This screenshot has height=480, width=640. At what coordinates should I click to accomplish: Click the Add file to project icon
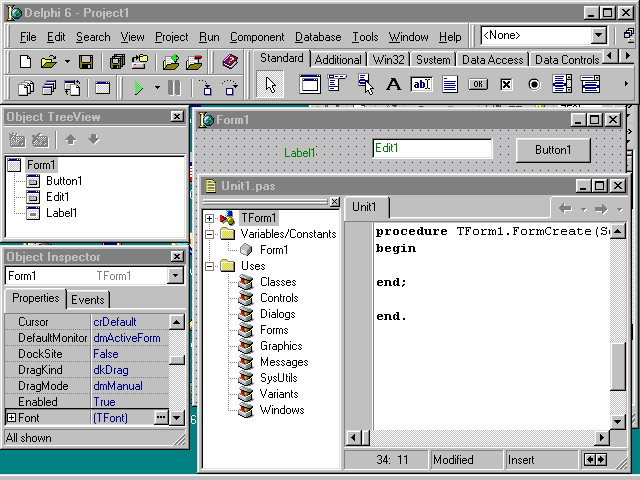[x=171, y=62]
